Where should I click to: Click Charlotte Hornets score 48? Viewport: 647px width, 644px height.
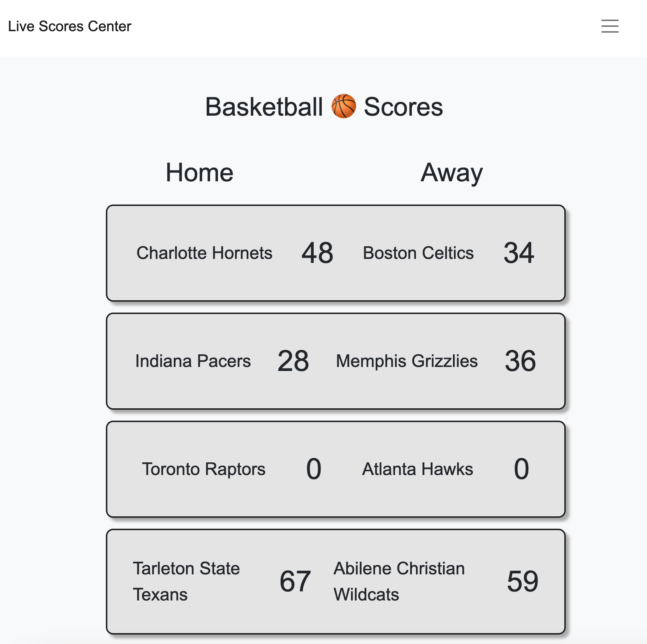pos(317,253)
